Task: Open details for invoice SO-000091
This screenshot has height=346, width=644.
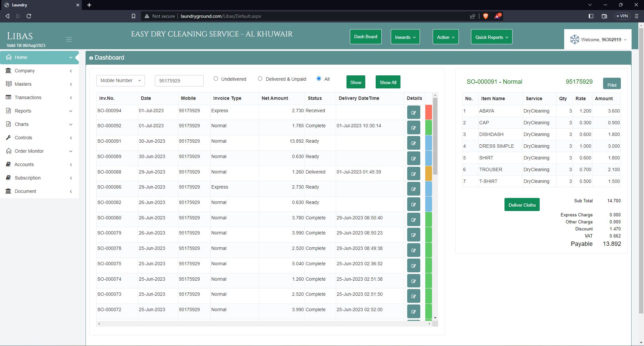Action: point(414,143)
